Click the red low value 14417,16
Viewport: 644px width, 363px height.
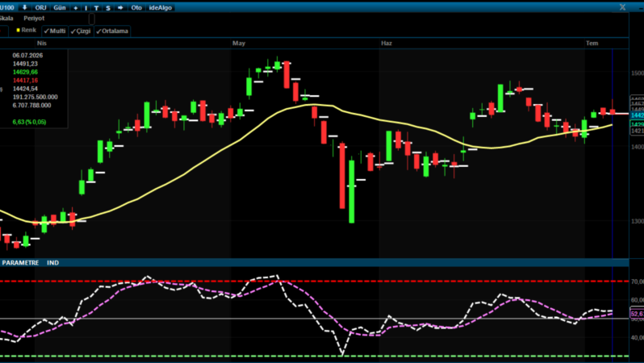click(x=25, y=81)
